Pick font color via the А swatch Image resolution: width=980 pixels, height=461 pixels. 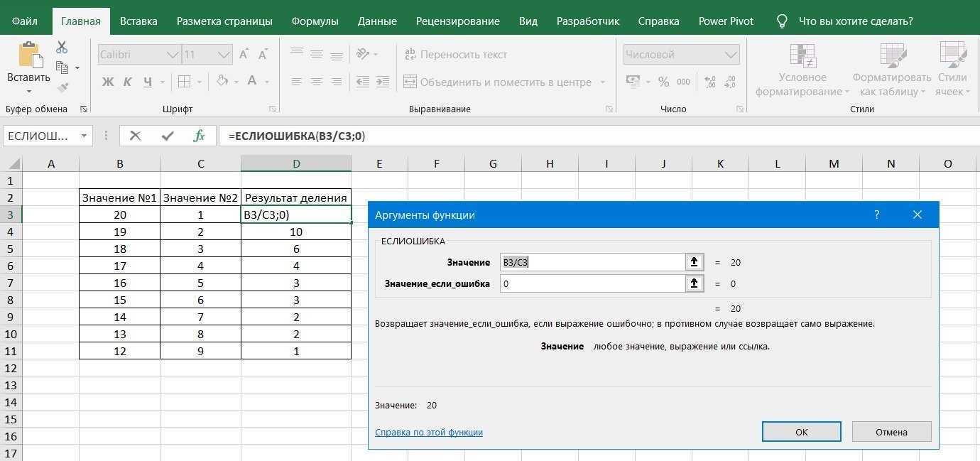(251, 81)
